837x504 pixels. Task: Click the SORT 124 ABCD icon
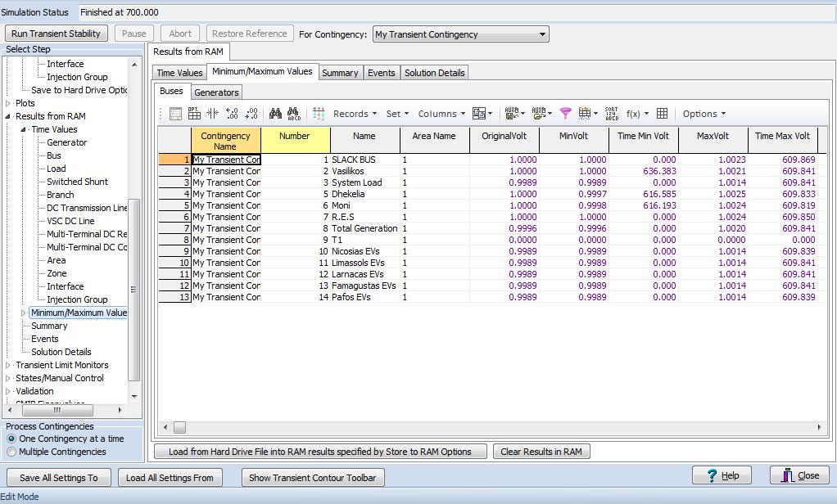pos(611,114)
